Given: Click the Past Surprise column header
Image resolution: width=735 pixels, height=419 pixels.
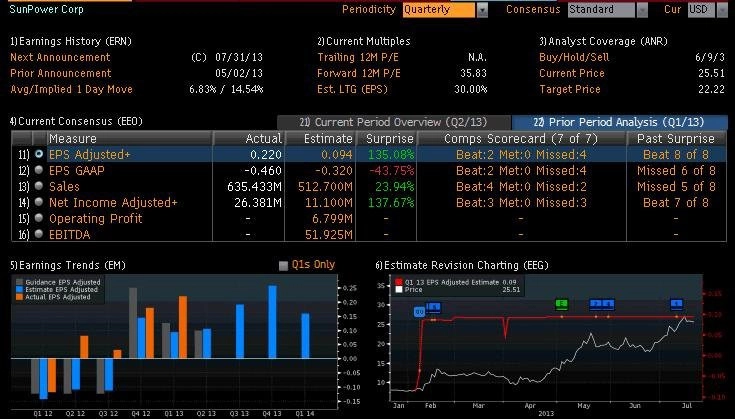Looking at the screenshot, I should (x=676, y=139).
